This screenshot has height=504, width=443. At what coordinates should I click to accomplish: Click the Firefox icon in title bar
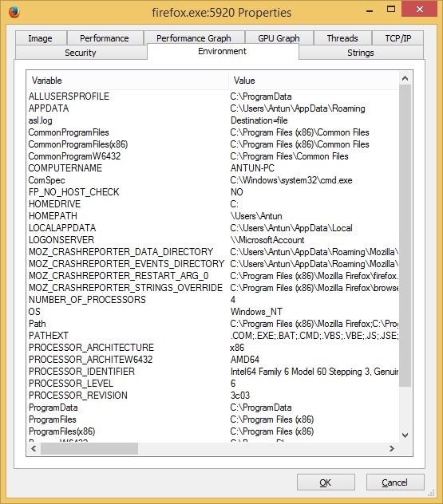pos(14,12)
